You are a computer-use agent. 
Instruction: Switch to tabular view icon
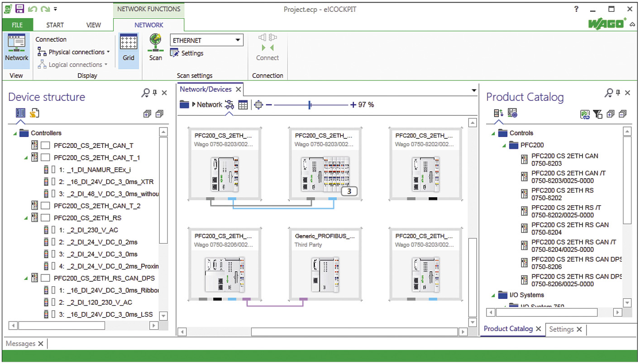243,105
